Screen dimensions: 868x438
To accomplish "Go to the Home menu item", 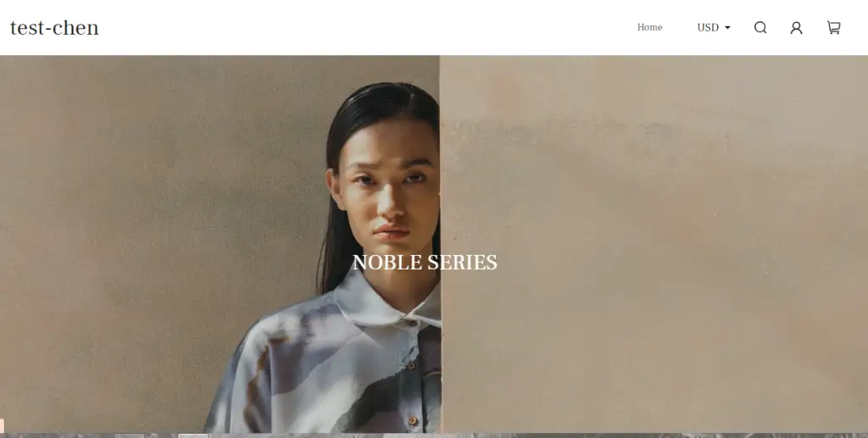I will (x=649, y=27).
